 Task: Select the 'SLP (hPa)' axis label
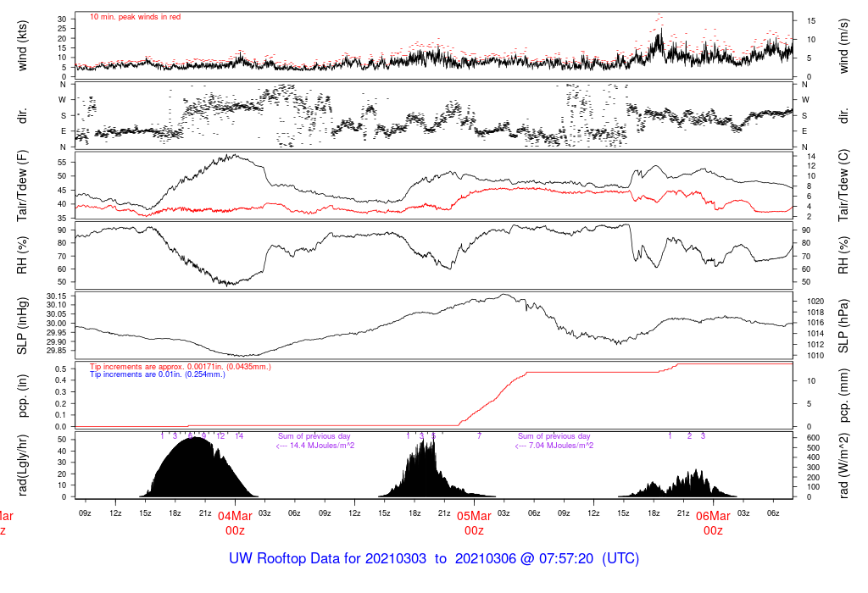click(843, 326)
